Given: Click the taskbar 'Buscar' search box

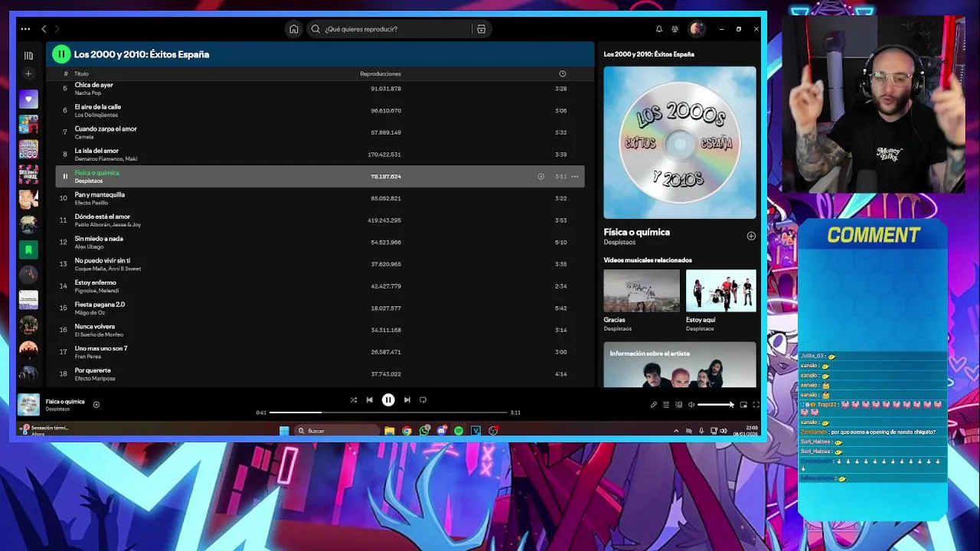Looking at the screenshot, I should pos(336,431).
